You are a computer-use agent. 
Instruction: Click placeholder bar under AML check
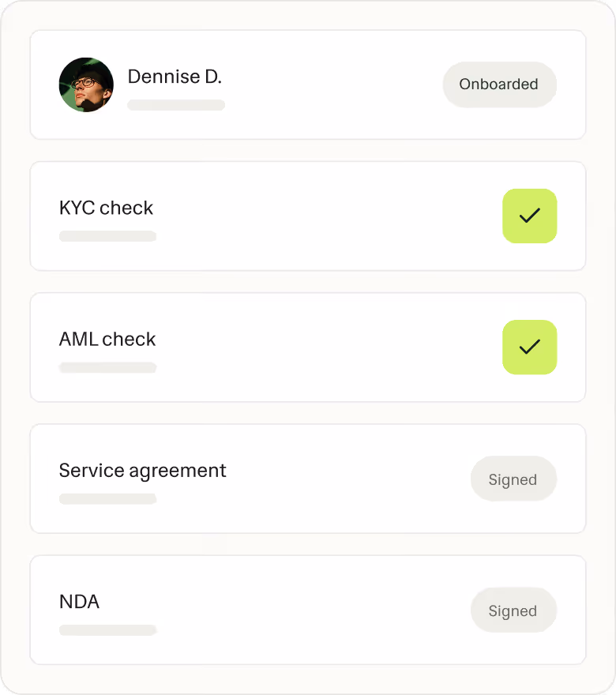pyautogui.click(x=107, y=367)
